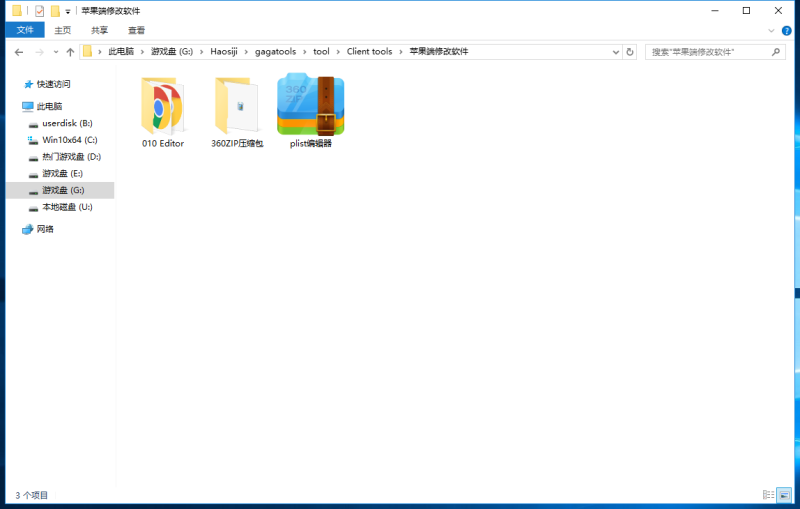Expand the ribbon with the chevron
The image size is (800, 509).
[771, 31]
